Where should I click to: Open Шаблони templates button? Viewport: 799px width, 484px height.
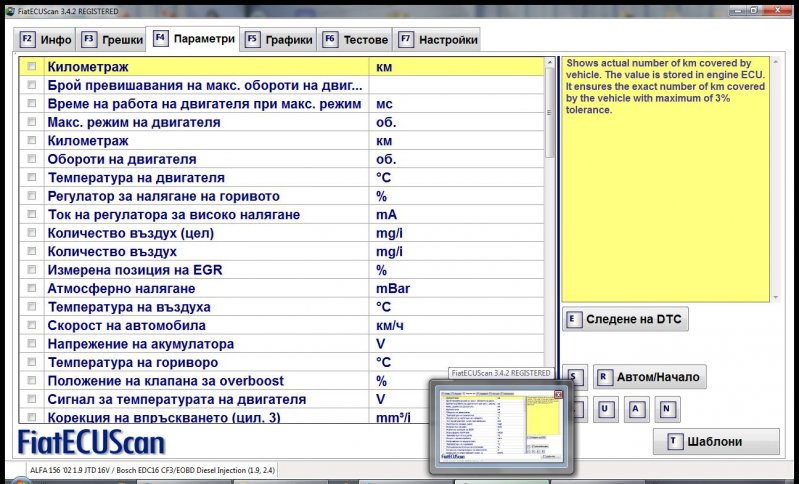(716, 442)
